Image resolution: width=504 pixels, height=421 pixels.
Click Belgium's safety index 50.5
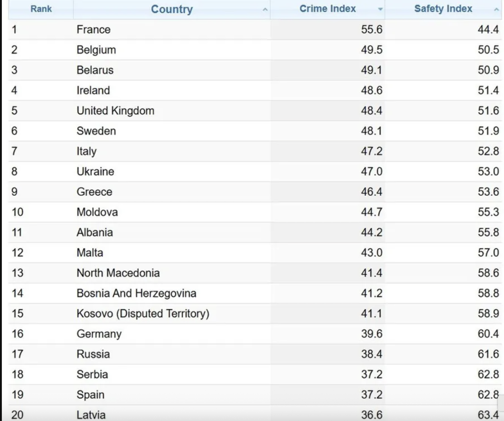point(488,50)
